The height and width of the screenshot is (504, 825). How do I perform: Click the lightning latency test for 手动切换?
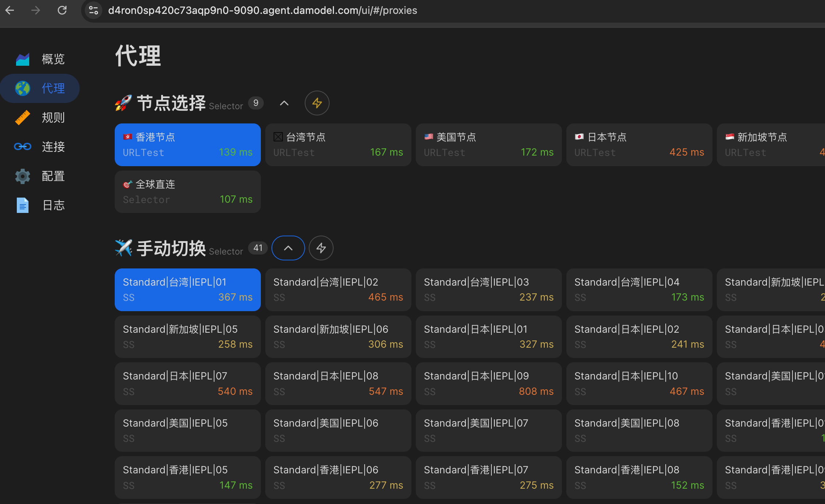(321, 248)
